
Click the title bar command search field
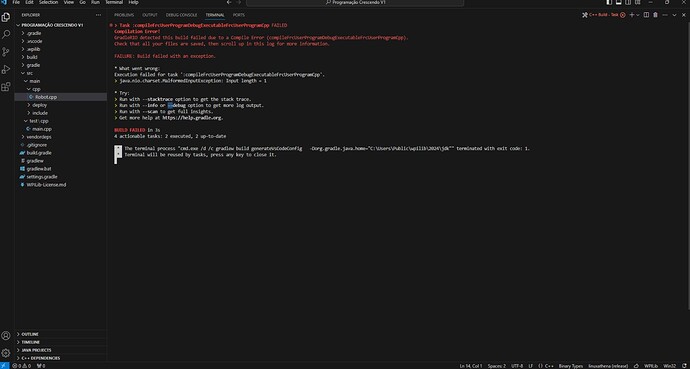click(x=355, y=3)
